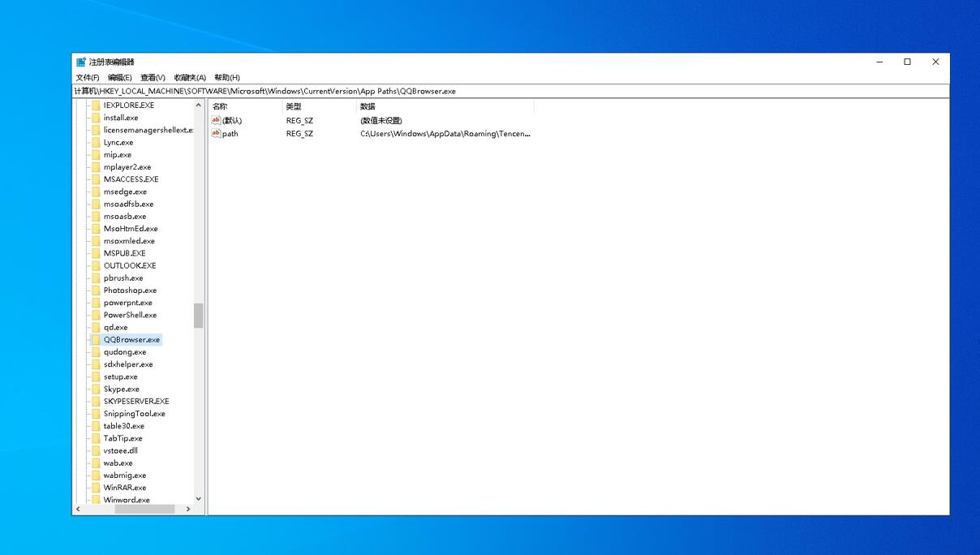Select the Winword.exe key
The image size is (980, 555).
click(x=127, y=500)
